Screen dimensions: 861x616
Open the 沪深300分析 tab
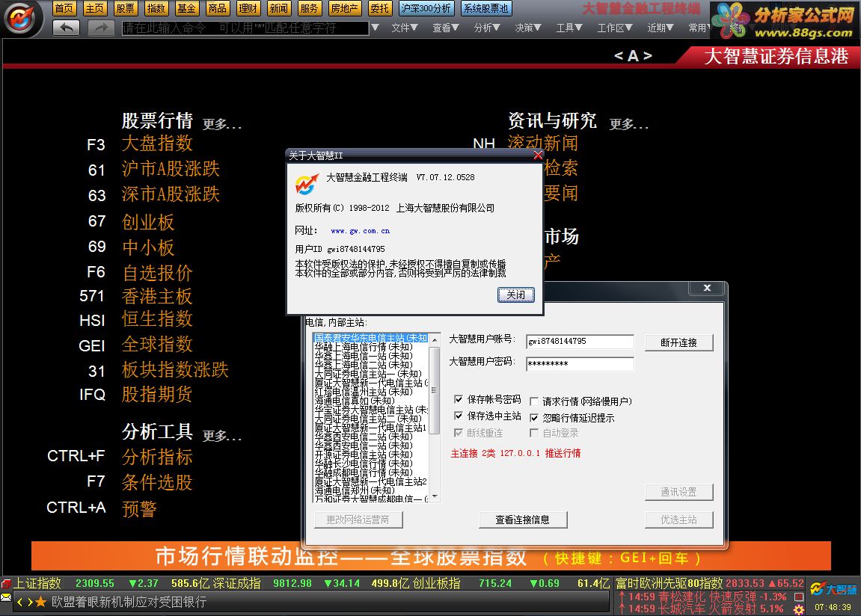(x=426, y=8)
